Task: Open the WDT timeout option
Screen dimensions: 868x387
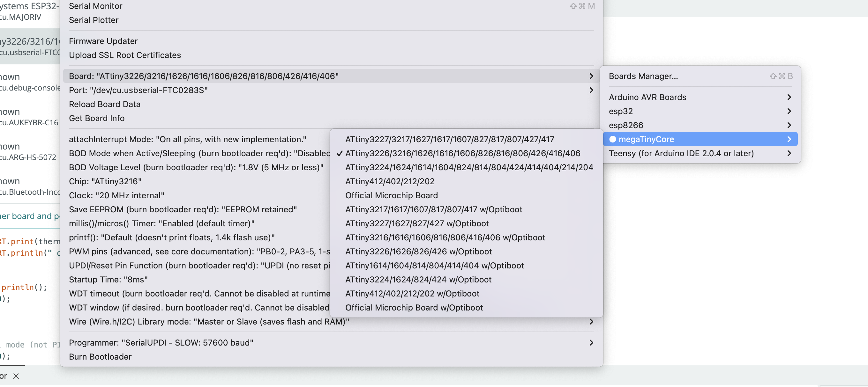Action: (x=197, y=294)
